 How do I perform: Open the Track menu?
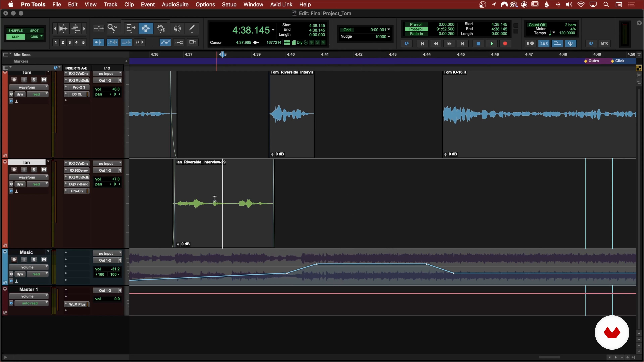pyautogui.click(x=111, y=5)
